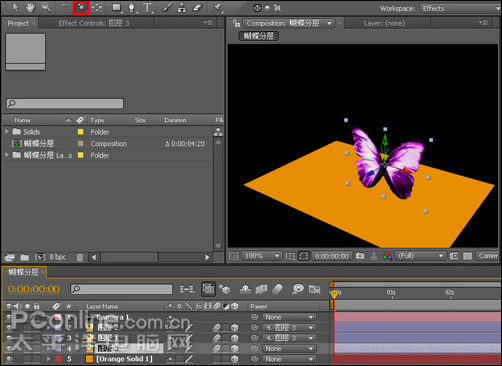The width and height of the screenshot is (502, 366).
Task: Toggle 3D switch for Orange Solid 1
Action: 235,359
